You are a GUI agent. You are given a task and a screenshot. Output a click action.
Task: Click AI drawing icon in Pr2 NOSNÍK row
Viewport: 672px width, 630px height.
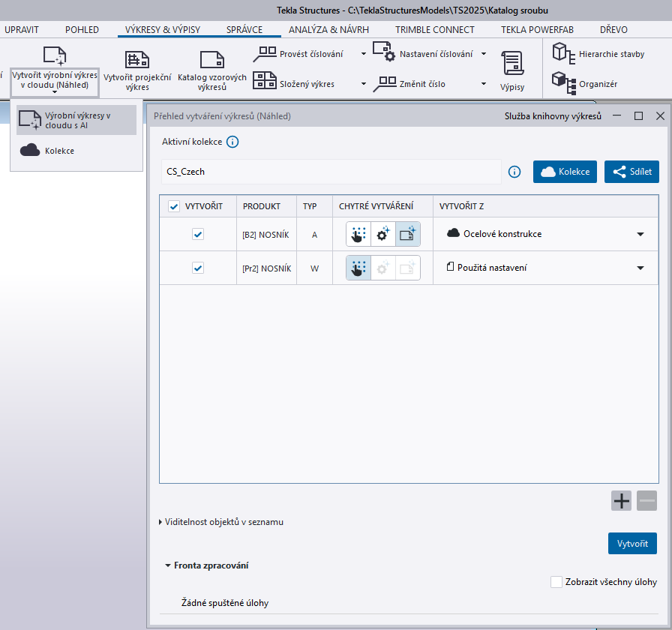[x=407, y=268]
